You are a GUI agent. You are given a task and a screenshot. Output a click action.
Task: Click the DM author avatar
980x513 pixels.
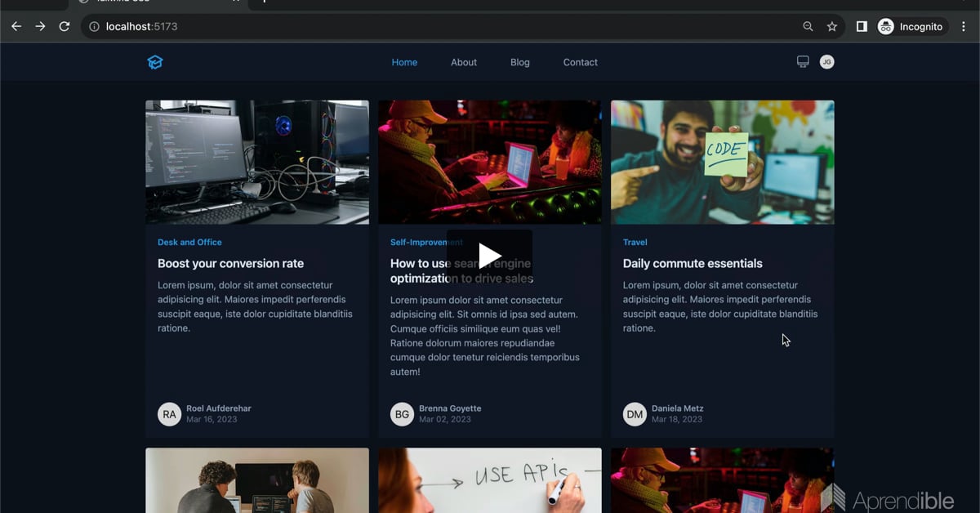click(635, 414)
